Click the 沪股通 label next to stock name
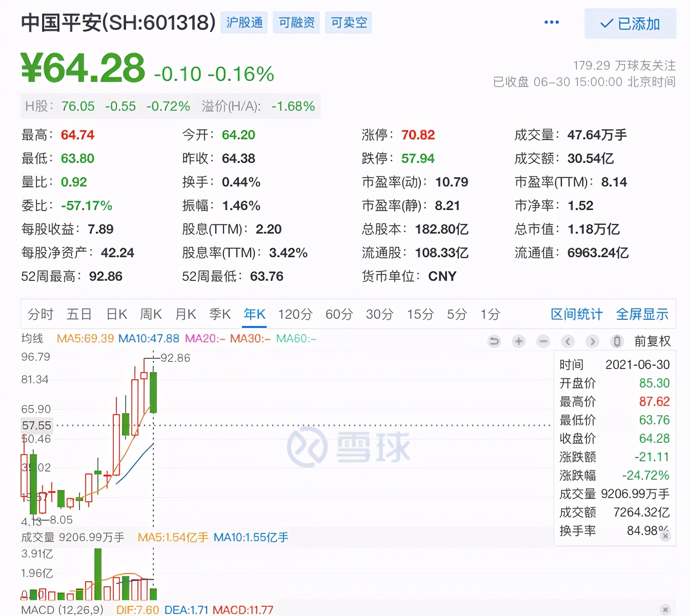 click(x=244, y=23)
